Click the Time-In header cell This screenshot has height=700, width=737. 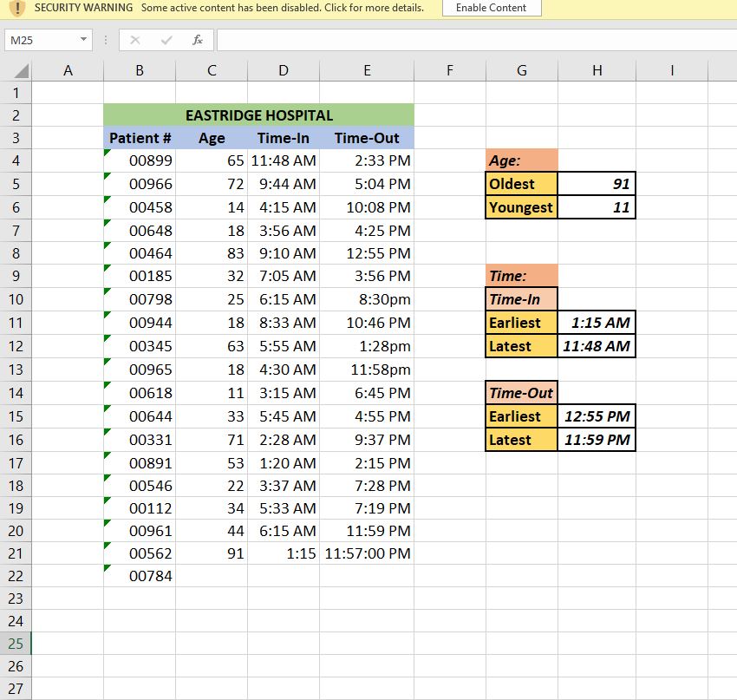tap(284, 138)
